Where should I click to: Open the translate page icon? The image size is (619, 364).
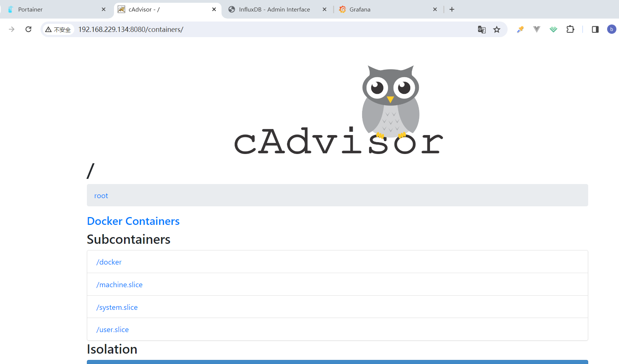[482, 29]
